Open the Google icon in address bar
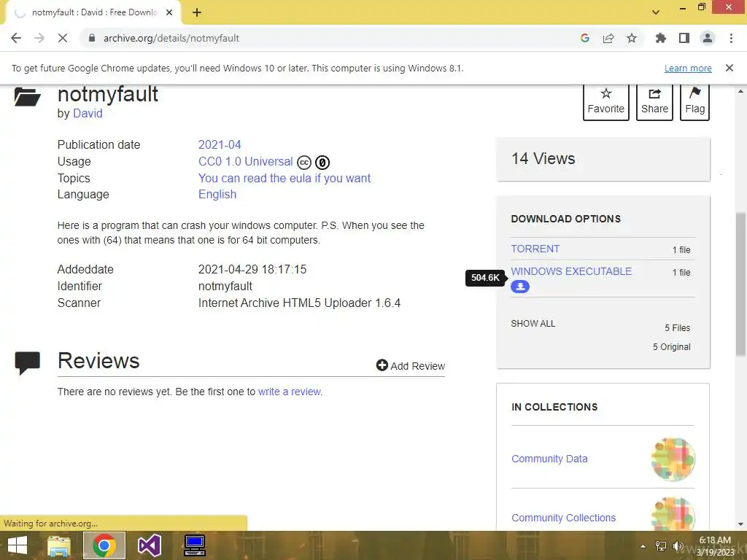 [585, 38]
